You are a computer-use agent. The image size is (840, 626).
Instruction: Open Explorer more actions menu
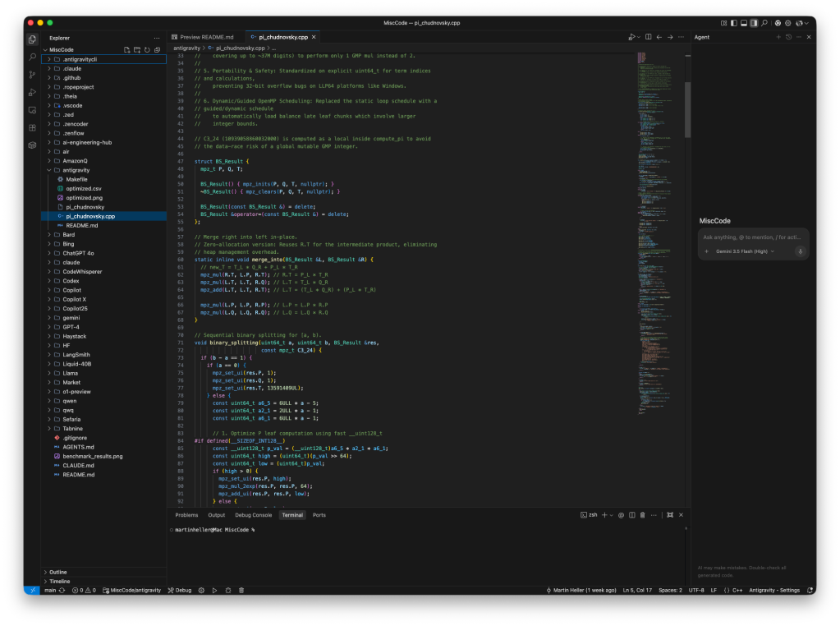(157, 38)
